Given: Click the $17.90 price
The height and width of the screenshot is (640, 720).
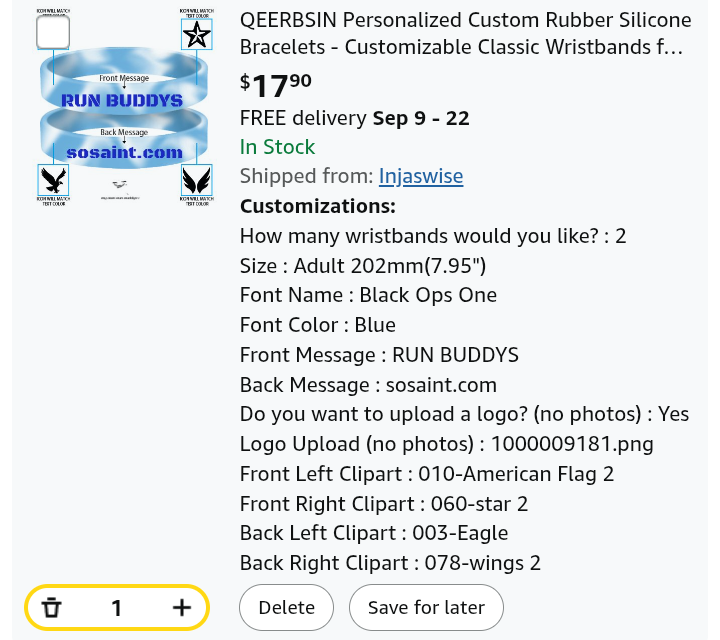Looking at the screenshot, I should point(276,84).
